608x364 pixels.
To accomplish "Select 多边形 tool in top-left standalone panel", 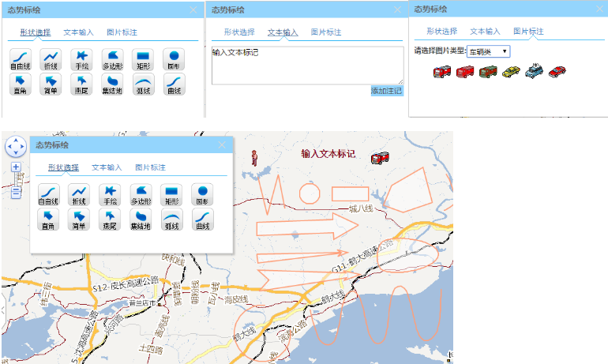I will [x=112, y=59].
